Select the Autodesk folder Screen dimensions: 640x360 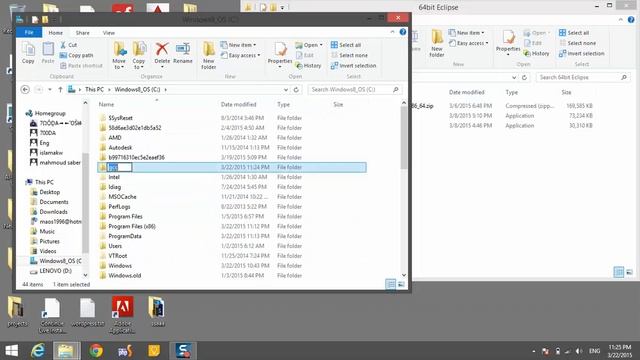(120, 147)
